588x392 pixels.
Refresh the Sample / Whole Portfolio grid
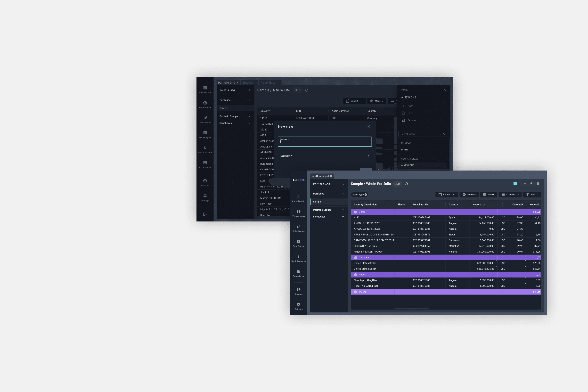point(406,184)
